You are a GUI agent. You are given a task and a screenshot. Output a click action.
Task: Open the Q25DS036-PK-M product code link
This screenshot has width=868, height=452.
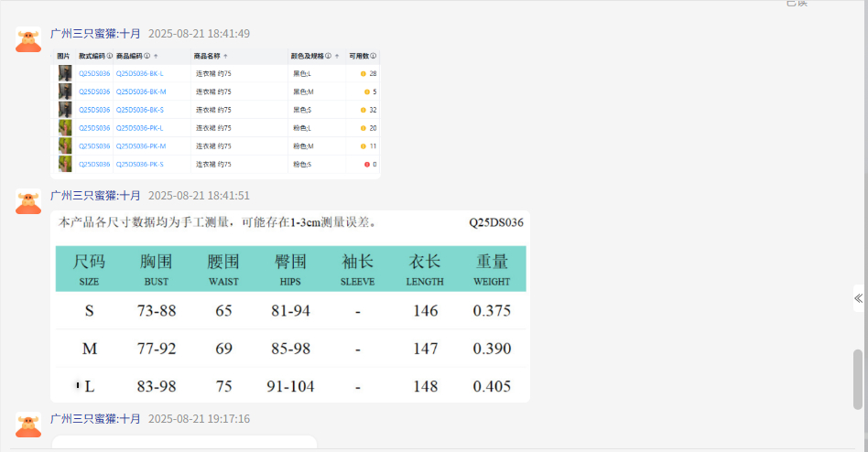[141, 146]
